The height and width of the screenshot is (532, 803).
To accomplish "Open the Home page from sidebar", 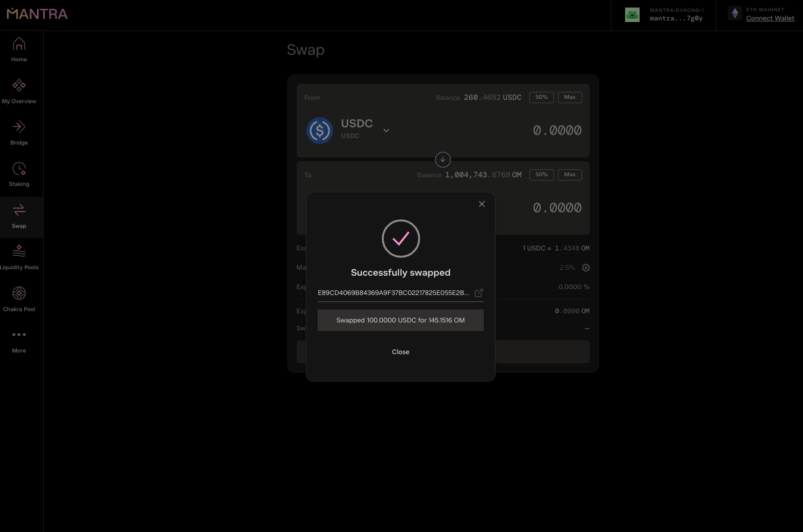I will click(19, 49).
